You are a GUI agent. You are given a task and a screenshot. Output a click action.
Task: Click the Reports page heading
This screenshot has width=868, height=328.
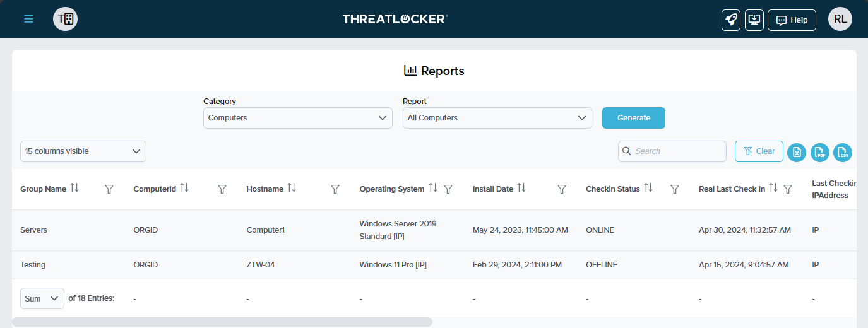pos(434,71)
